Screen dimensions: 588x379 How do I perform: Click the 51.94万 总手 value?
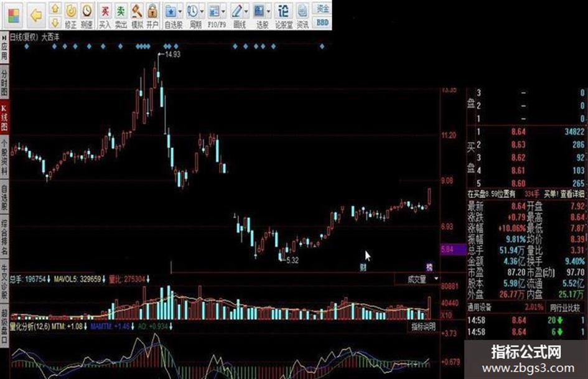[x=513, y=250]
